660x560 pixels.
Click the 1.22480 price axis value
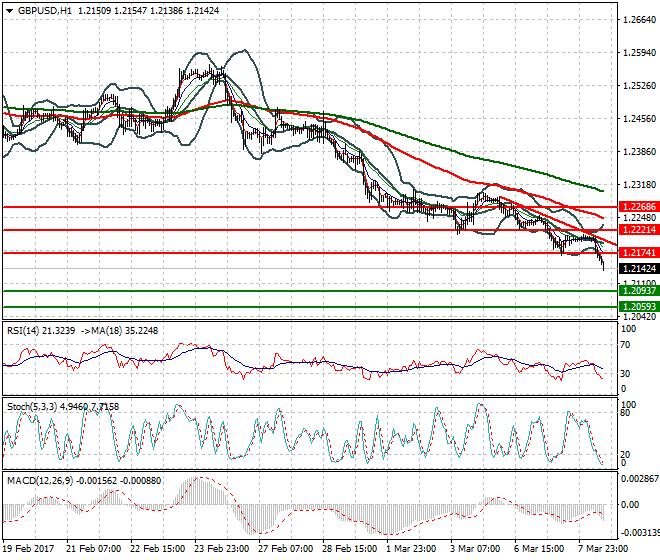click(x=639, y=217)
